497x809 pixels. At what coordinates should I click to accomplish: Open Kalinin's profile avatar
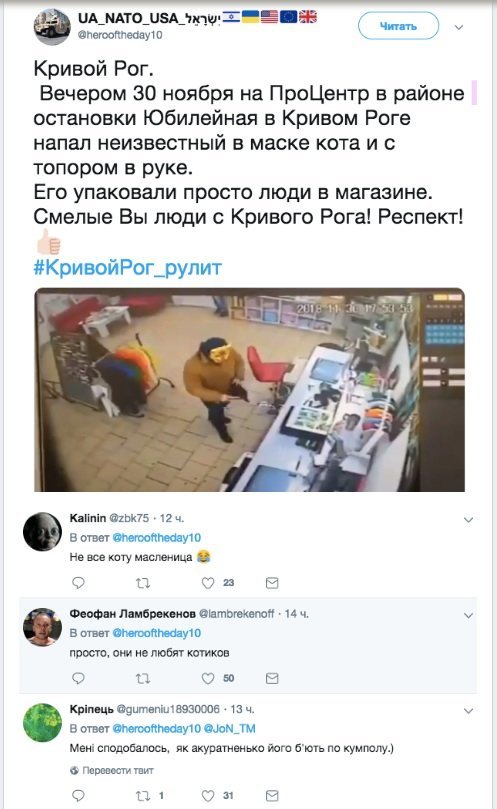pyautogui.click(x=42, y=531)
